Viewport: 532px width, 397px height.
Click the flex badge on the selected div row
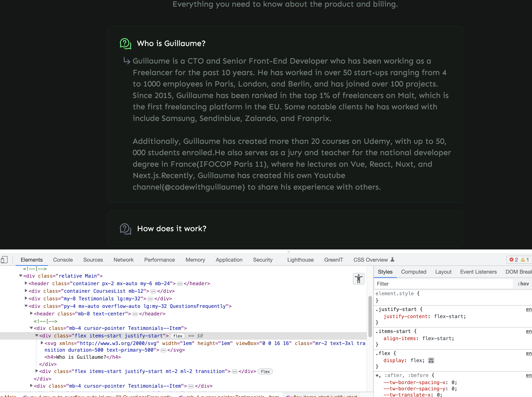[178, 336]
